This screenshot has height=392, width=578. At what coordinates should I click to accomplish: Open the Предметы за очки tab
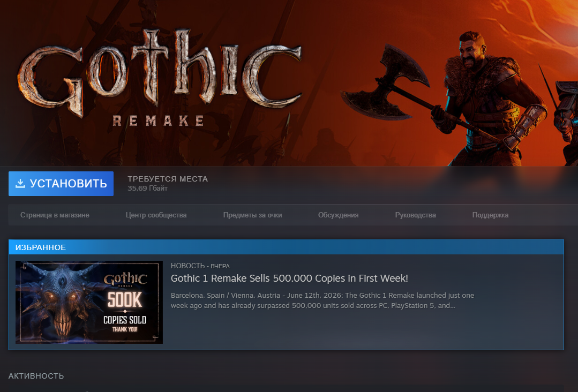point(252,215)
